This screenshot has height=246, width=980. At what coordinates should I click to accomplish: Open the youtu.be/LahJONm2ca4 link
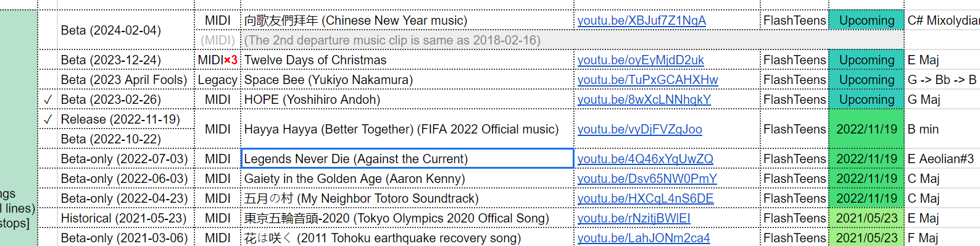tap(644, 238)
